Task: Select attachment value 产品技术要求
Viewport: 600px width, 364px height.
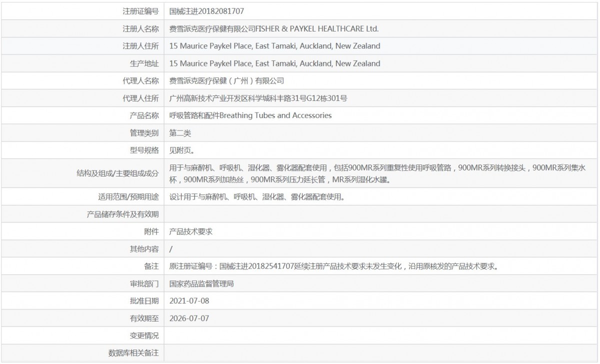Action: pos(191,231)
